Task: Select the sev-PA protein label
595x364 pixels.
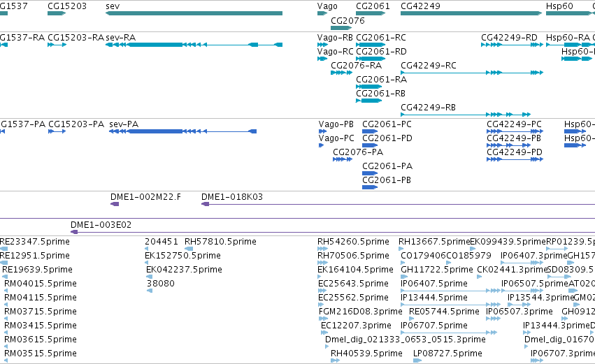Action: click(124, 124)
